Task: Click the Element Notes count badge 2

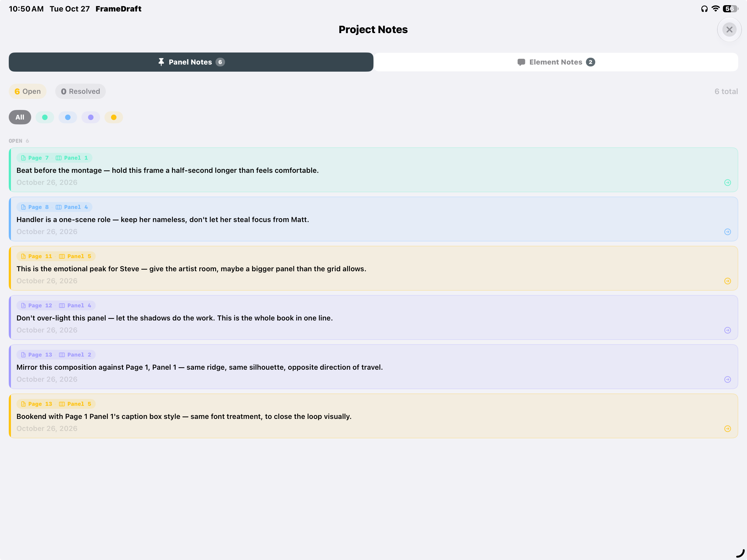Action: click(x=590, y=62)
